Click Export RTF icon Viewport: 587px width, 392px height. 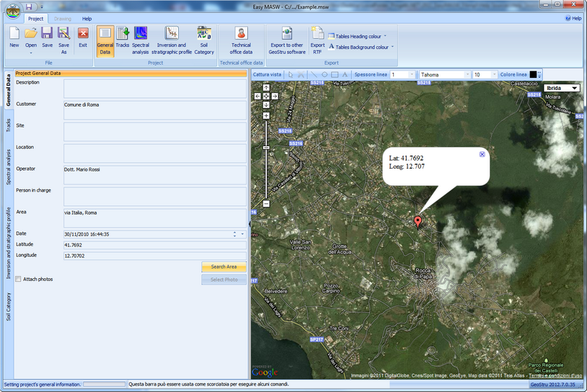tap(317, 40)
